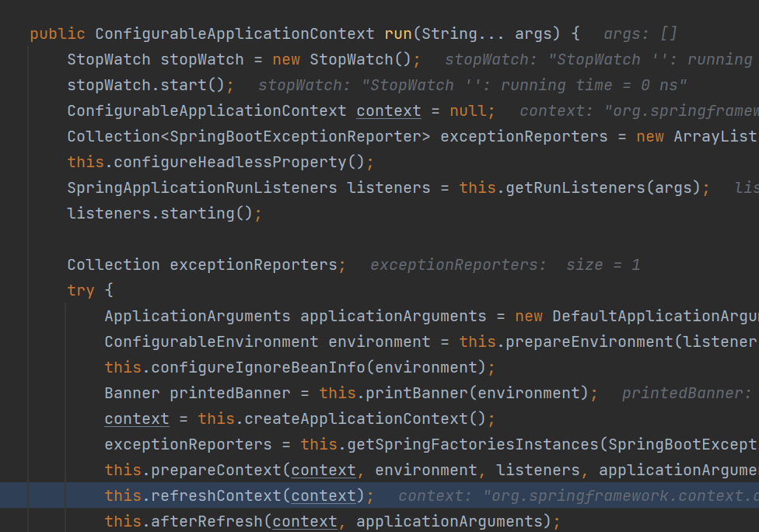
Task: Click 'SpringBootExceptionReporter' generic type in Collection declaration
Action: click(296, 137)
